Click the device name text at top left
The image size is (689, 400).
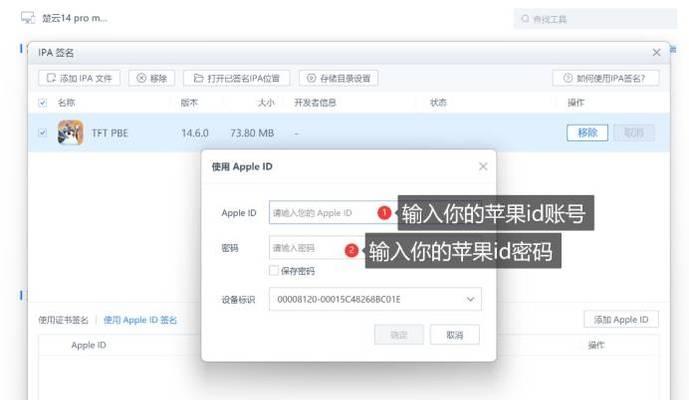tap(75, 18)
